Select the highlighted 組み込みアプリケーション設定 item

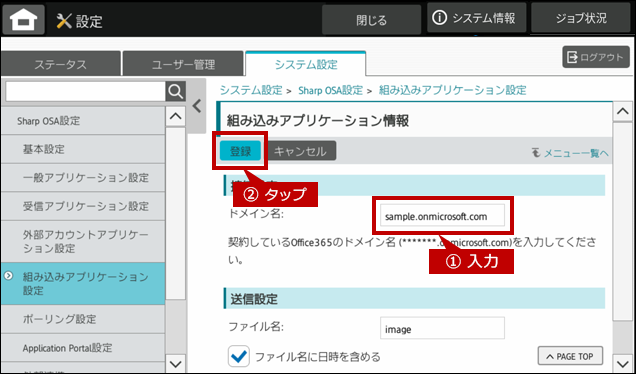coord(83,284)
